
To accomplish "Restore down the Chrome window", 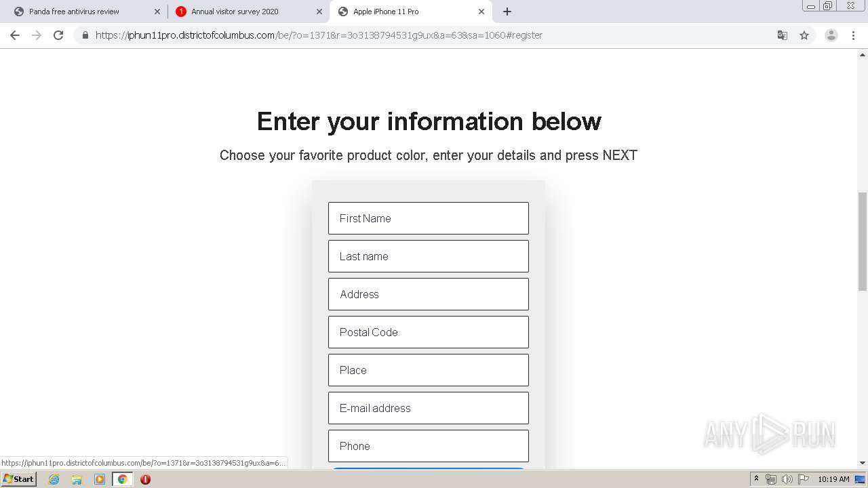I will (828, 5).
